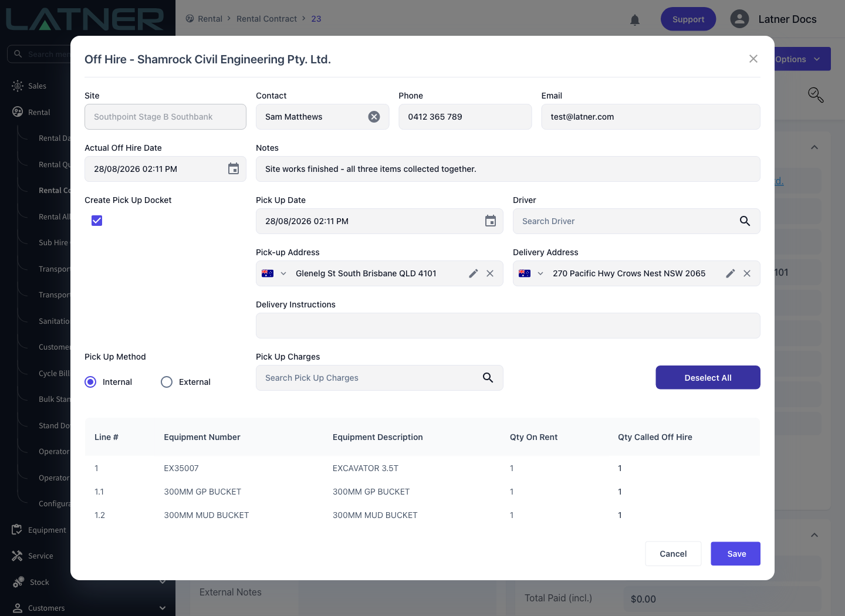Collapse the upper background panel chevron
845x616 pixels.
tap(814, 147)
